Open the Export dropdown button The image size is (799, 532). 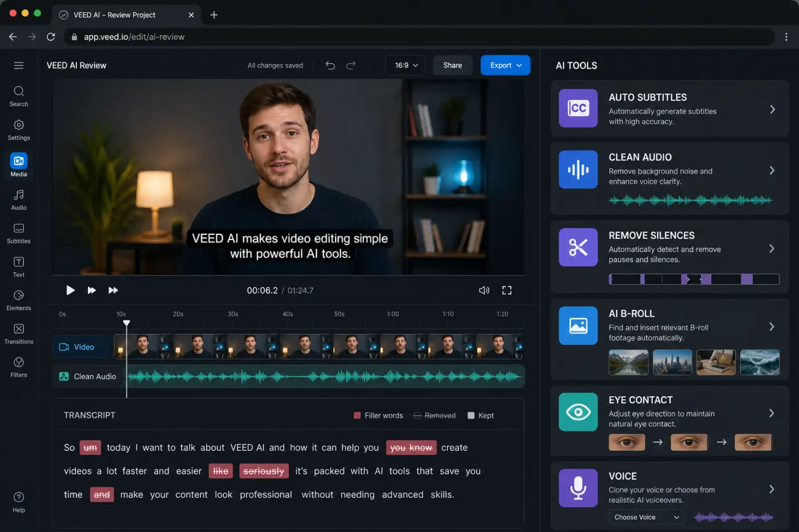[506, 66]
